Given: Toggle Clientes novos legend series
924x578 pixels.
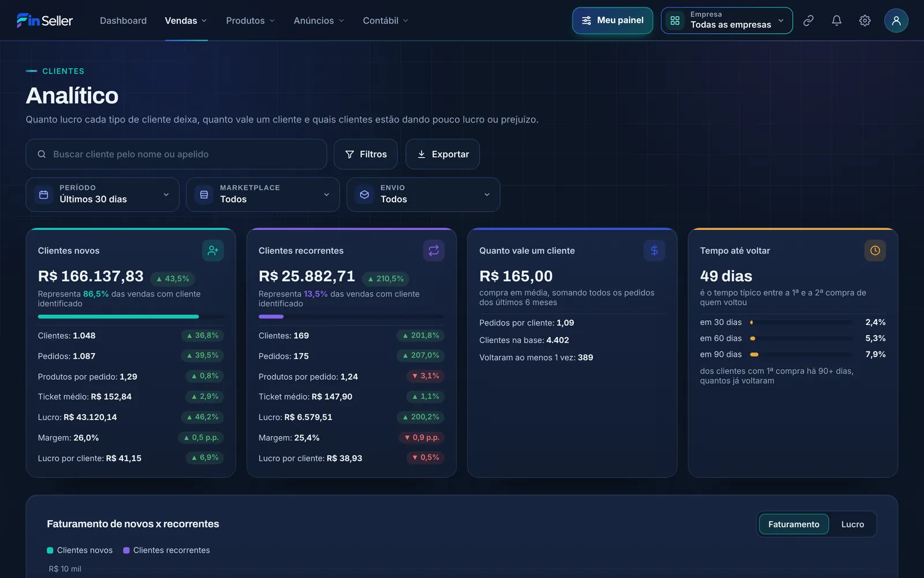Looking at the screenshot, I should (x=80, y=550).
